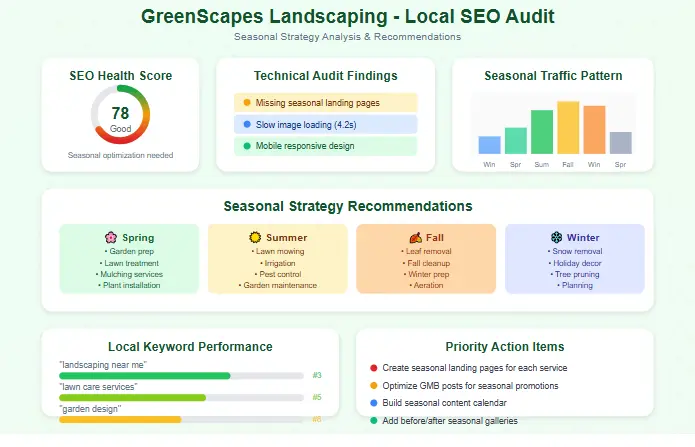Select the SEO Health Score gauge showing 78
Viewport: 695px width, 447px height.
coord(120,115)
